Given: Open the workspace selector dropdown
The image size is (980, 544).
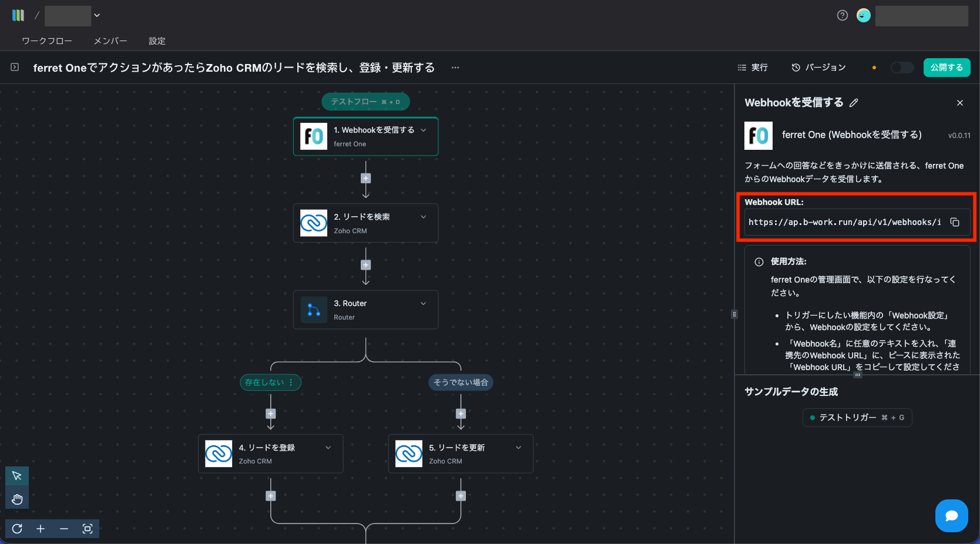Looking at the screenshot, I should pyautogui.click(x=97, y=15).
